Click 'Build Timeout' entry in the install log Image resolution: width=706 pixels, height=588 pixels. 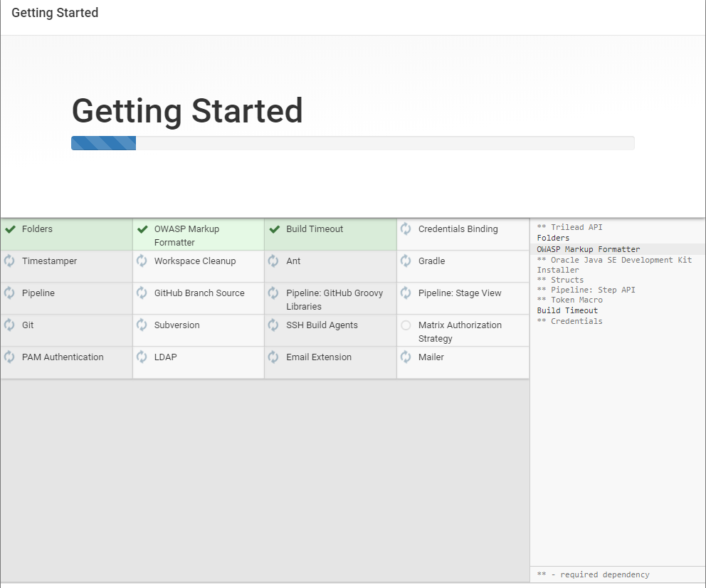pyautogui.click(x=567, y=310)
